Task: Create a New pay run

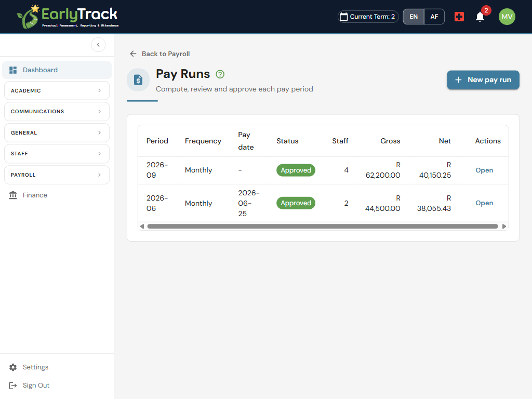Action: tap(483, 80)
